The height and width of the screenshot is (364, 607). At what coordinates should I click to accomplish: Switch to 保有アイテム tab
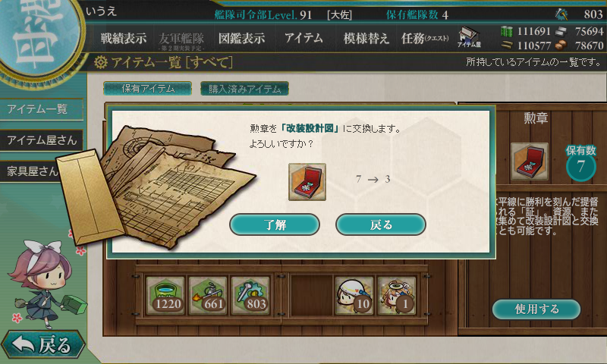(x=147, y=89)
